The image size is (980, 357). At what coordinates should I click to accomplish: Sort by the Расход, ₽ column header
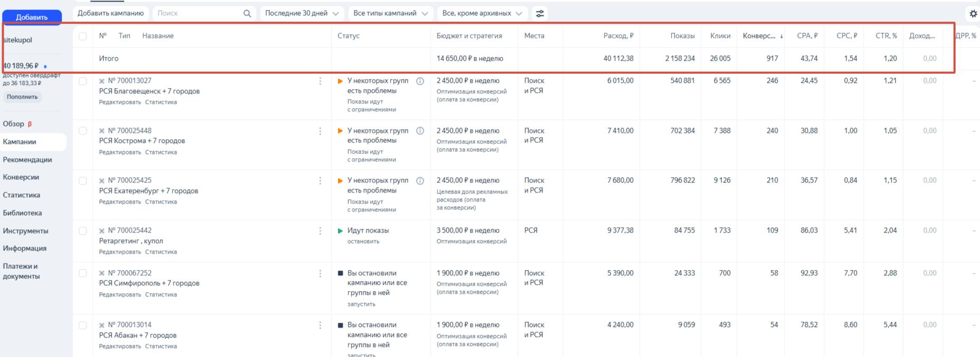point(618,36)
